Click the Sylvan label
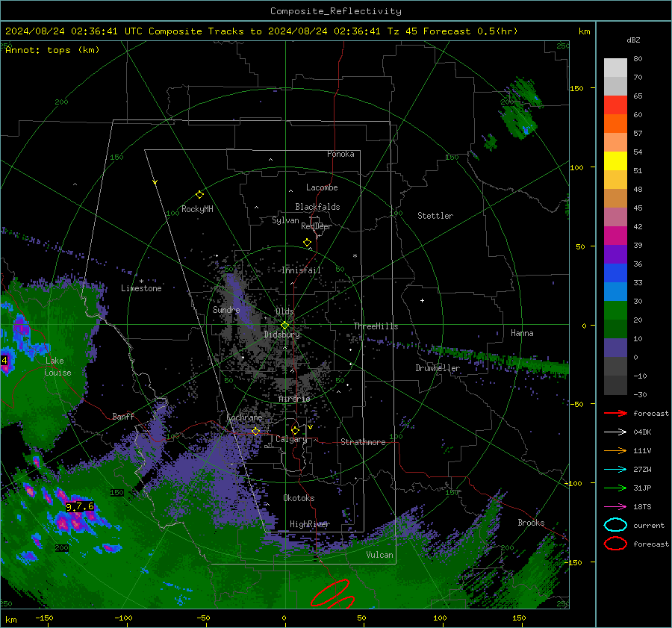This screenshot has height=628, width=672. (x=285, y=221)
